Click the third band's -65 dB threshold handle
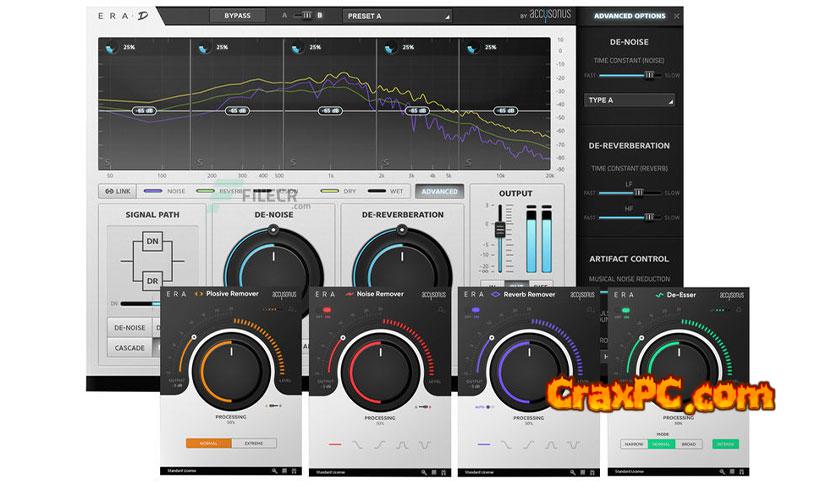The height and width of the screenshot is (484, 836). pos(330,111)
